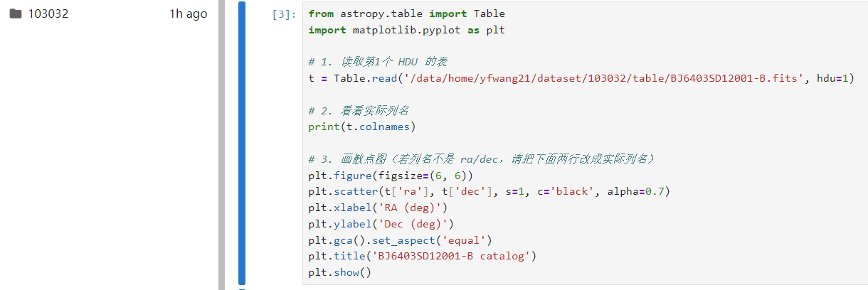Click the plt.title catalog line

[422, 256]
